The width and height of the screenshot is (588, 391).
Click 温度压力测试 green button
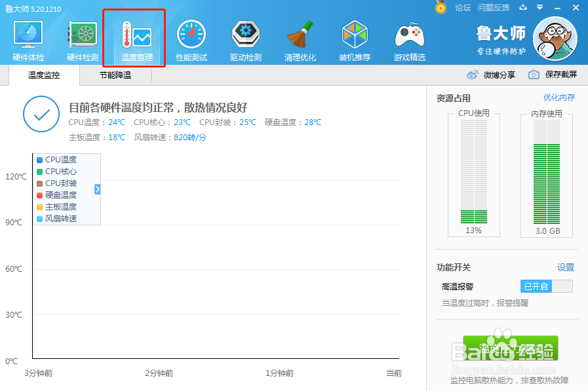click(511, 348)
